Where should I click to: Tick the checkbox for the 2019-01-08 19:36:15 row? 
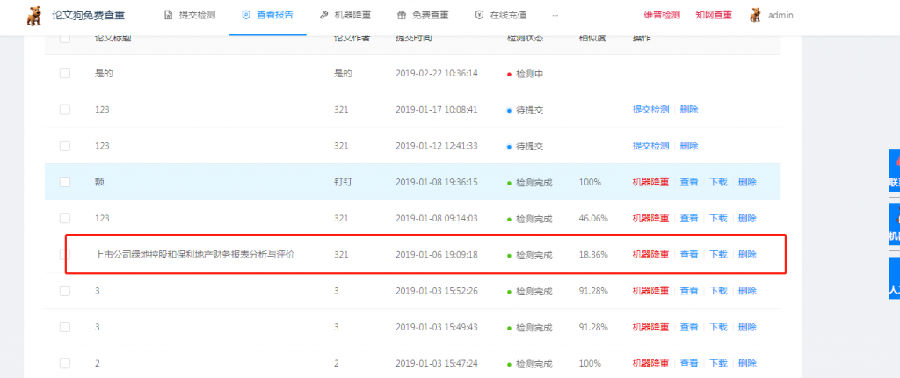click(65, 182)
